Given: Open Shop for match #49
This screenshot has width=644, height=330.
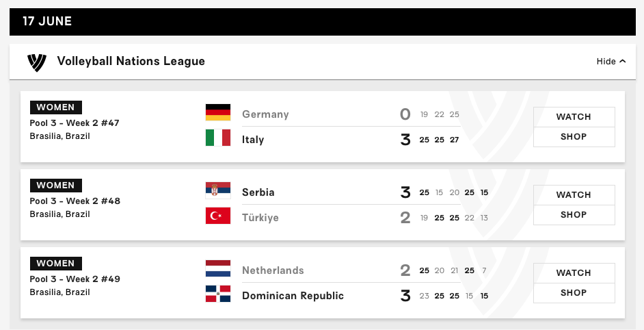Looking at the screenshot, I should click(x=574, y=292).
